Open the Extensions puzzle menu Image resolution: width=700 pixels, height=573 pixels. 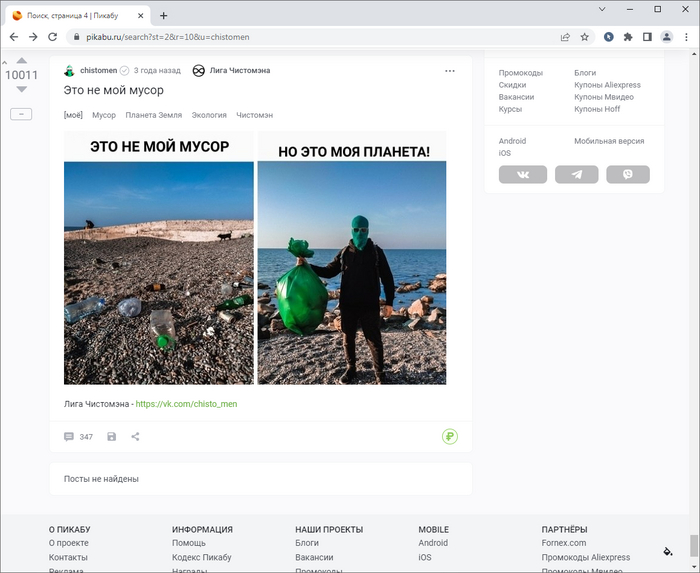point(628,37)
